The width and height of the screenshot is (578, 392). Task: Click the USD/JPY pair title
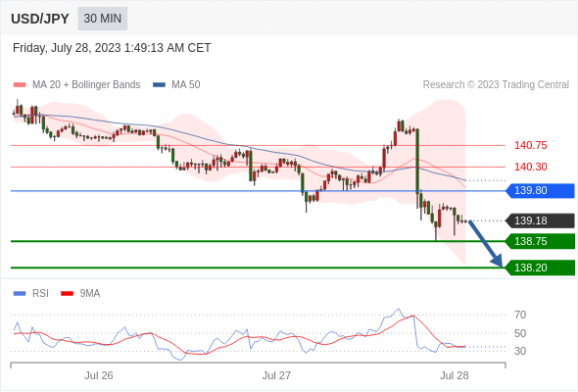(x=40, y=19)
